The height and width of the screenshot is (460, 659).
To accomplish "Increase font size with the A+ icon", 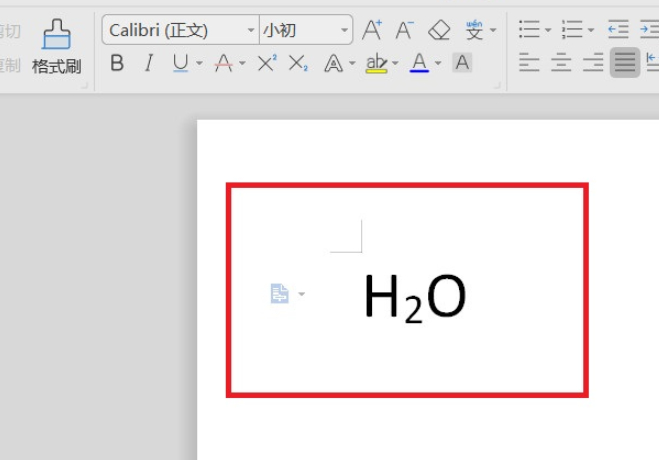I will pos(372,30).
